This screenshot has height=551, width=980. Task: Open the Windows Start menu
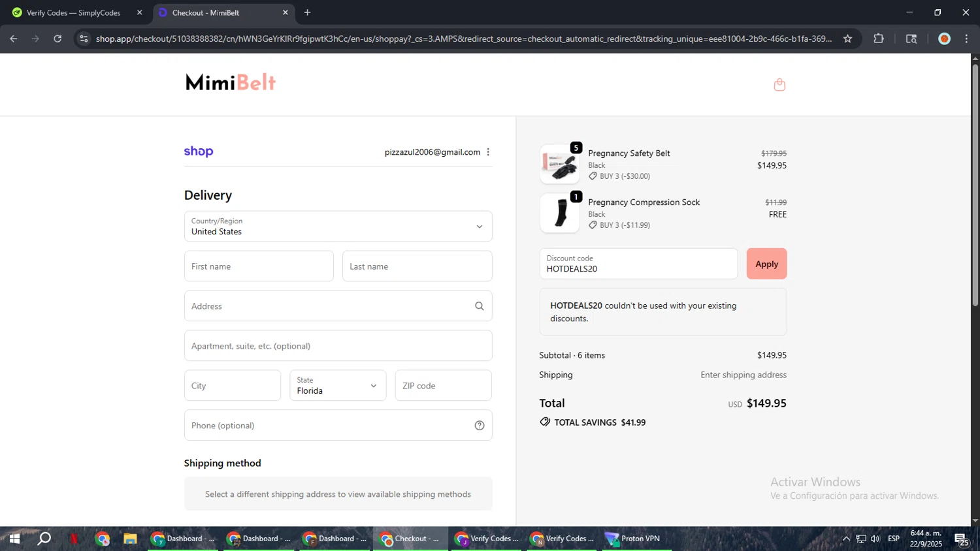[14, 539]
